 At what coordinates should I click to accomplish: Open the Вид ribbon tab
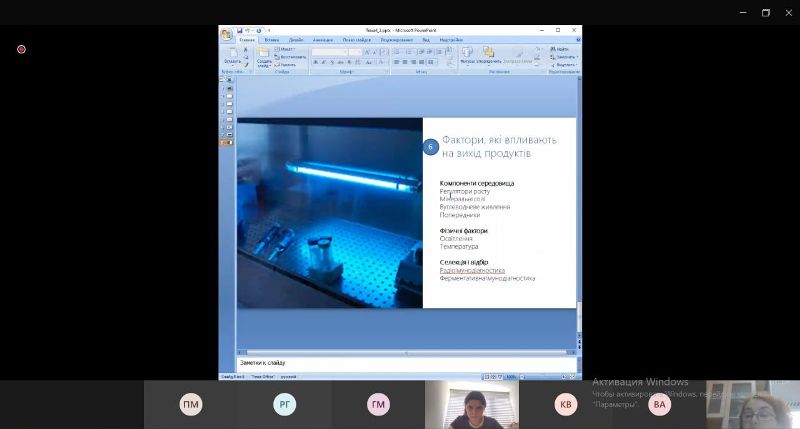click(x=426, y=40)
